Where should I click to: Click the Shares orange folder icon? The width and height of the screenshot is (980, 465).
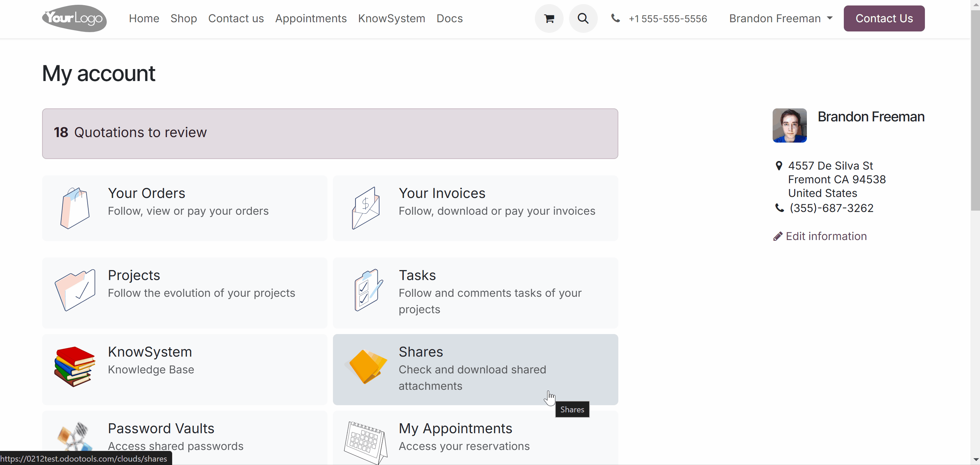[x=366, y=367]
